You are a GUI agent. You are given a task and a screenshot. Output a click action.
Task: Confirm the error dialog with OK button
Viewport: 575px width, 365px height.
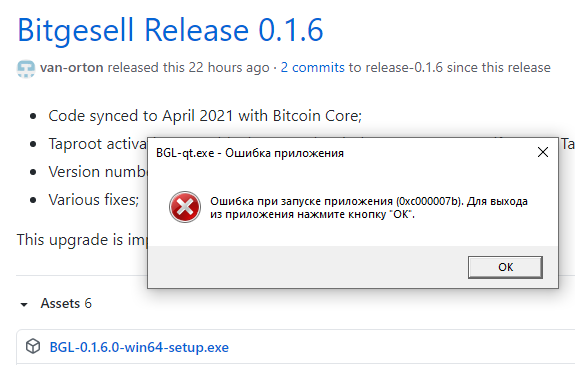click(x=505, y=267)
